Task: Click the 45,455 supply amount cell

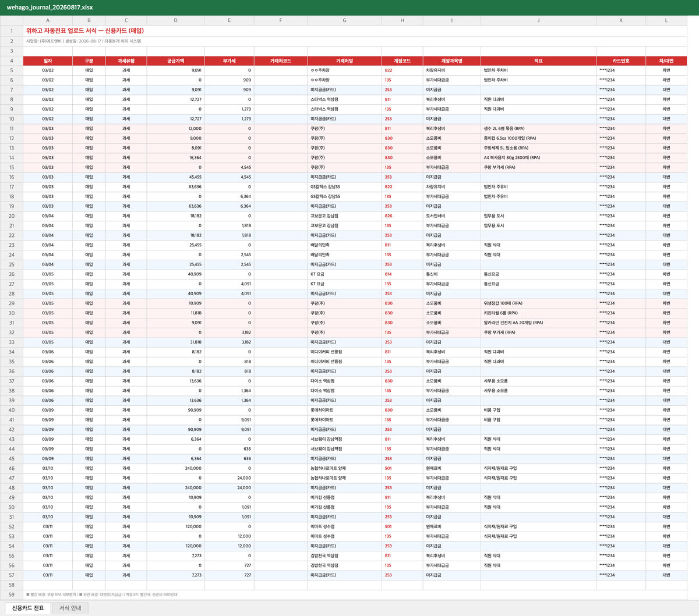Action: pyautogui.click(x=175, y=177)
